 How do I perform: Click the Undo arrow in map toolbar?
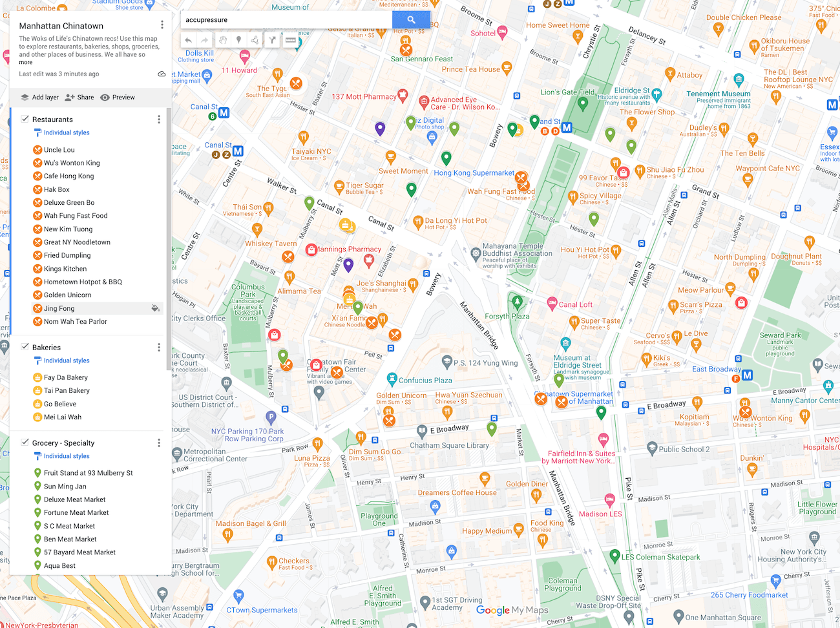coord(189,40)
